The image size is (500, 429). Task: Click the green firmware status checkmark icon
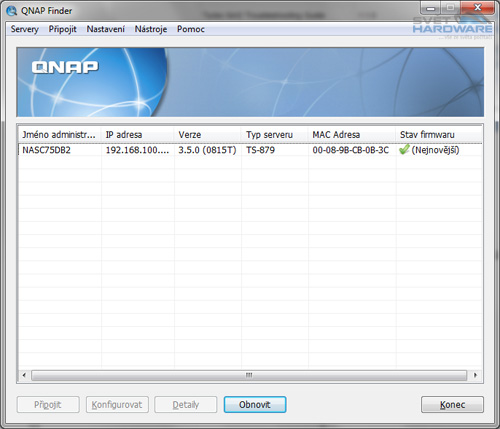pyautogui.click(x=404, y=150)
